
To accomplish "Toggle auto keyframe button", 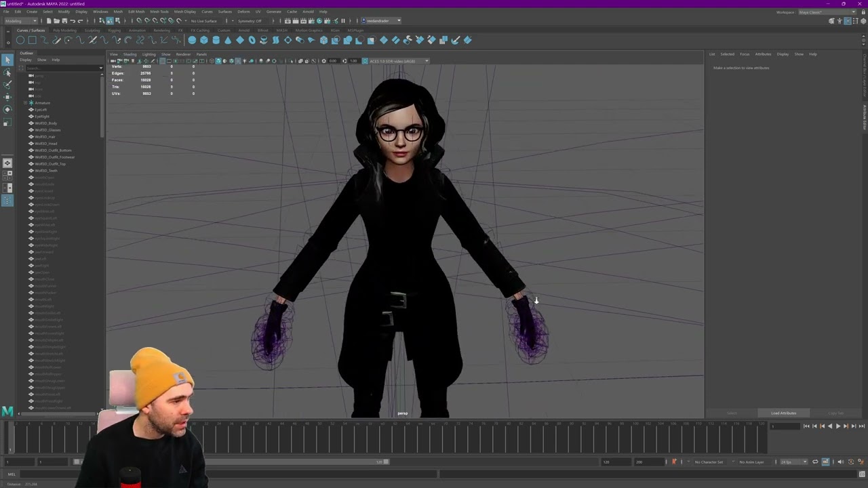I will 851,462.
